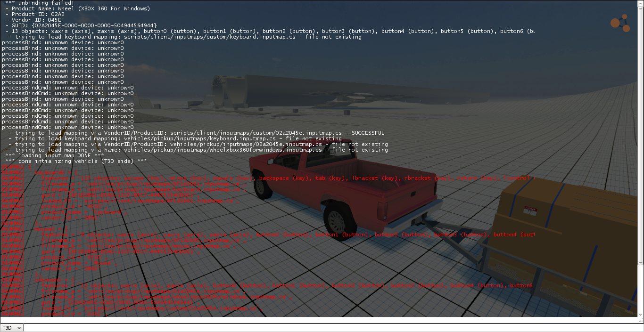The height and width of the screenshot is (332, 644).
Task: Select the 'done intializing vehicle (T3D side)' line
Action: pos(76,161)
